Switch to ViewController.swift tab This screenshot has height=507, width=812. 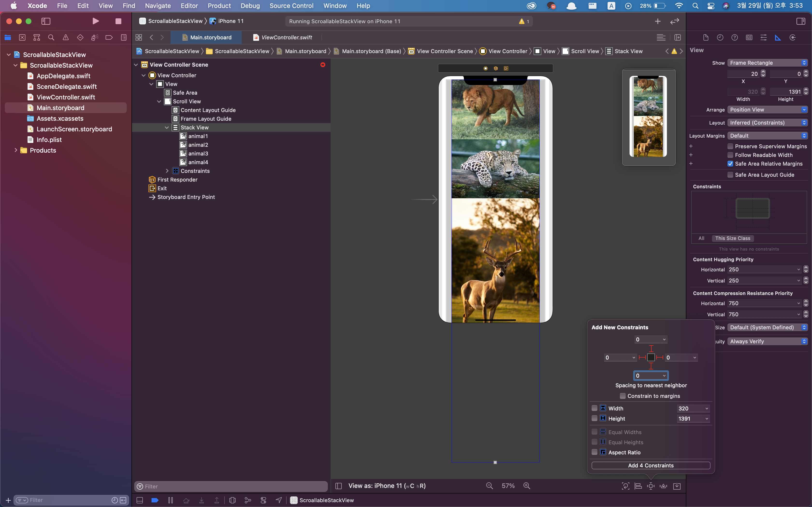tap(286, 37)
